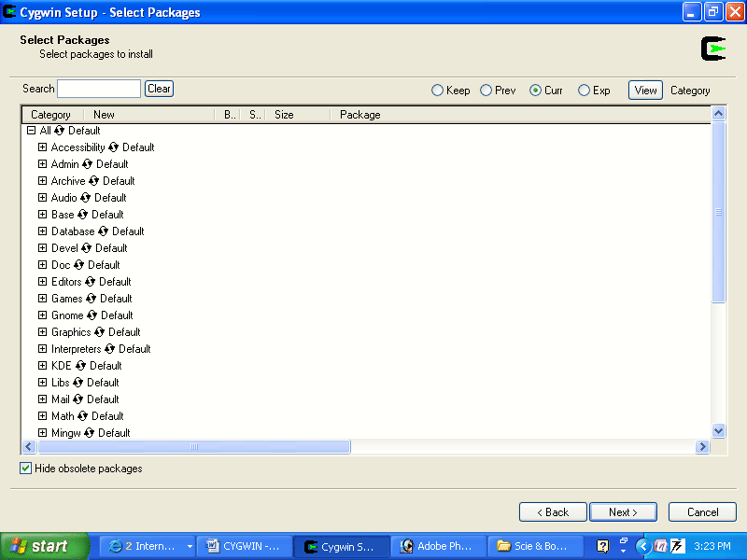Click the View button to change view
Screen dimensions: 747x560
[x=645, y=91]
